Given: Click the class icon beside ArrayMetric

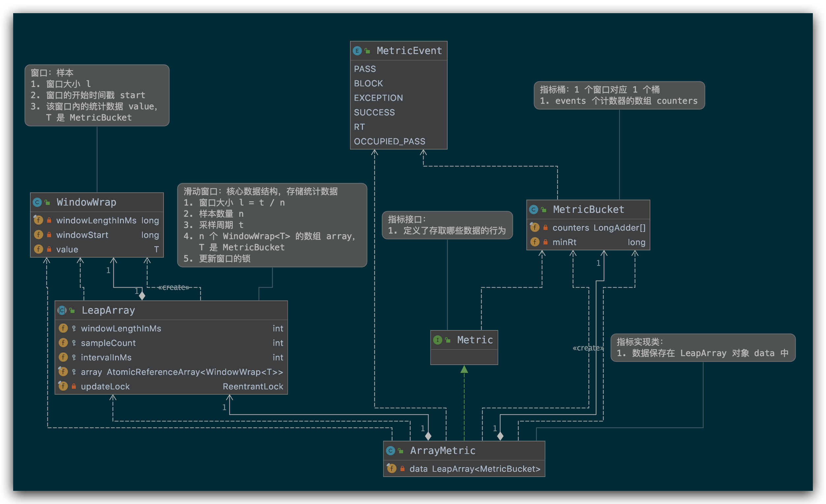Looking at the screenshot, I should pyautogui.click(x=391, y=451).
